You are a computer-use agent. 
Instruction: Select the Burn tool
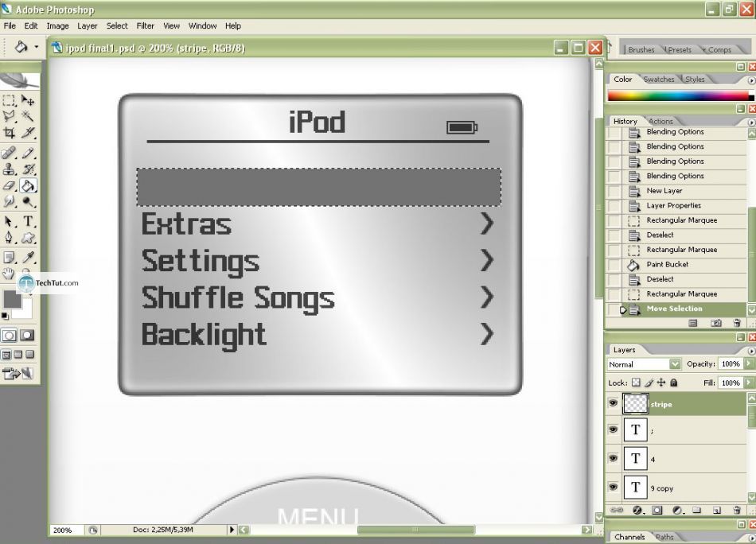[x=28, y=201]
